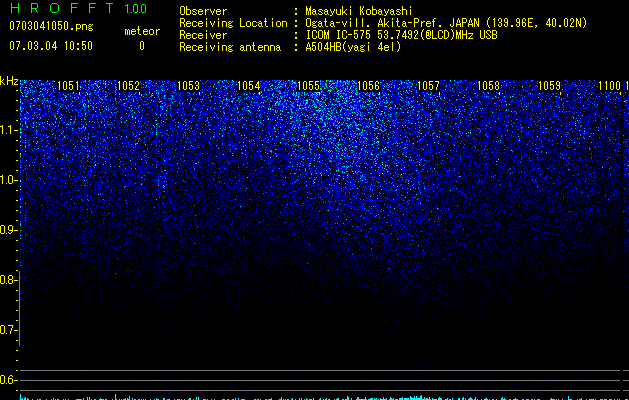Click the 0.8 frequency axis label

[8, 280]
